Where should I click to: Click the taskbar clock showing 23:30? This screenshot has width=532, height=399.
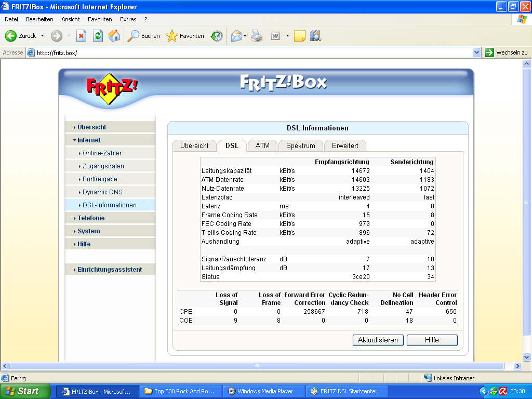pos(517,391)
